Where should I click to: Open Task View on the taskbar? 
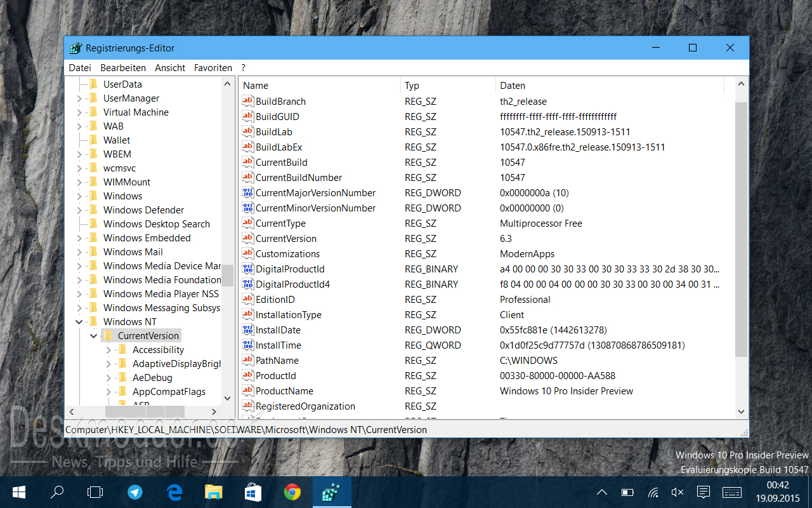(95, 492)
